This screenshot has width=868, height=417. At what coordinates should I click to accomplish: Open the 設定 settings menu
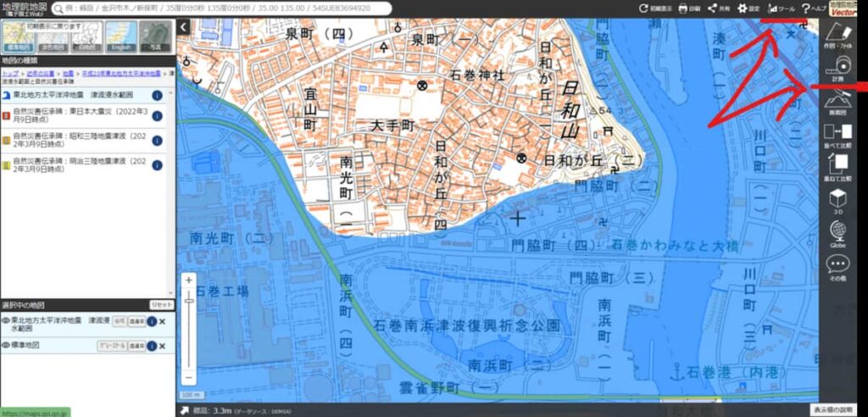pyautogui.click(x=748, y=8)
